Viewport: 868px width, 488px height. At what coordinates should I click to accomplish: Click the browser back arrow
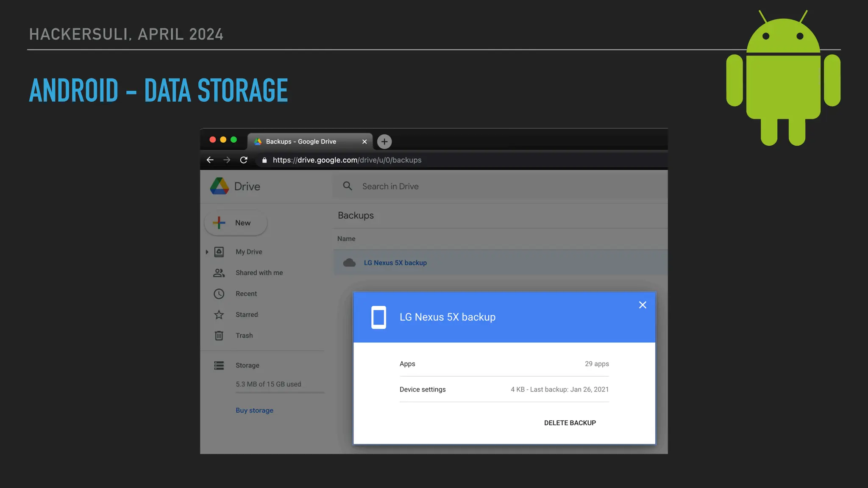pyautogui.click(x=210, y=160)
